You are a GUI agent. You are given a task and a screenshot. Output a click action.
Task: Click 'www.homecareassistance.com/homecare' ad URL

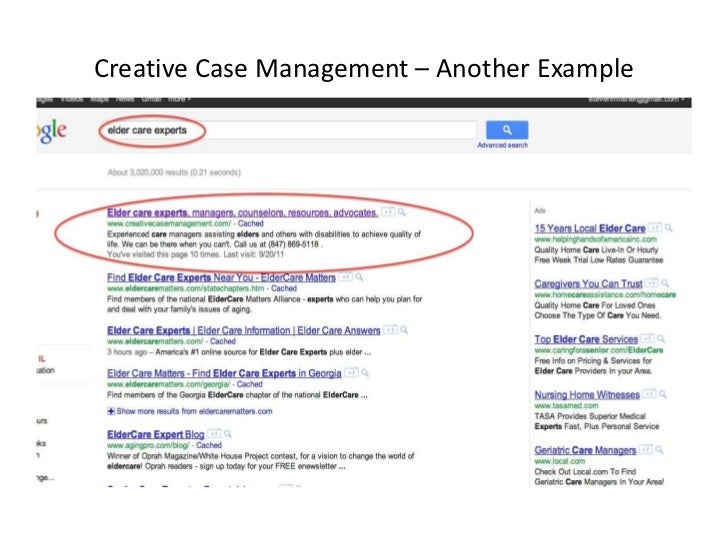pos(605,295)
